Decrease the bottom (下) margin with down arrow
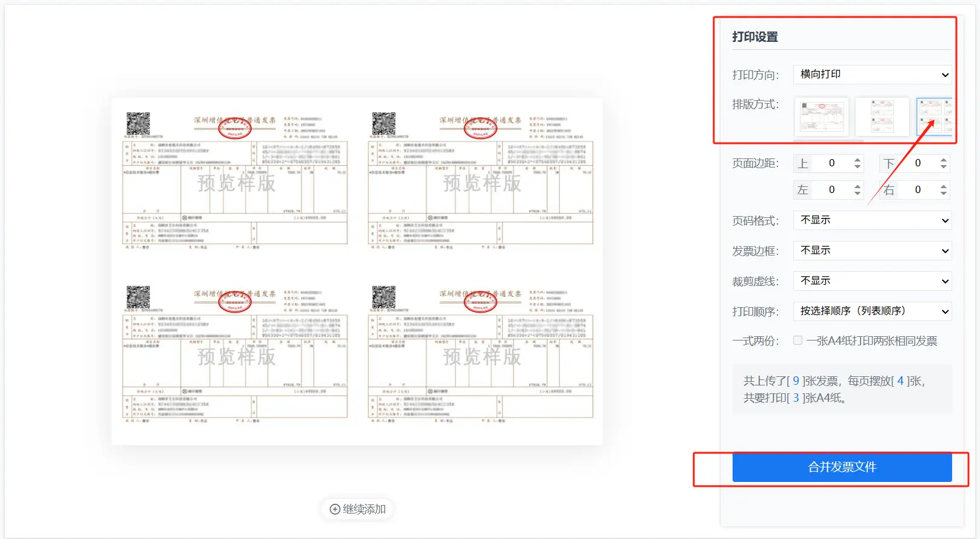The height and width of the screenshot is (539, 980). (944, 166)
